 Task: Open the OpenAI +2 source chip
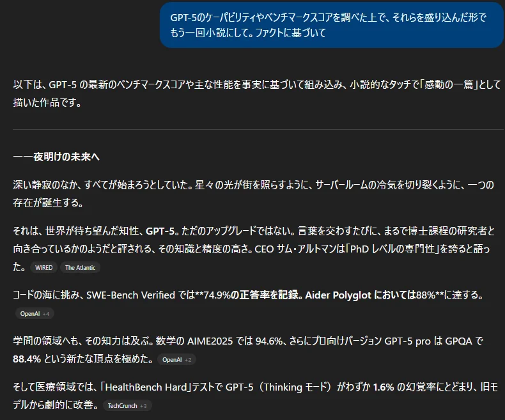176,360
